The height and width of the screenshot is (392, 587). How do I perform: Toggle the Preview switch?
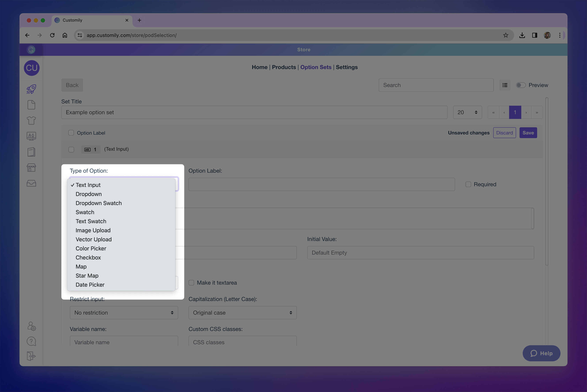521,85
